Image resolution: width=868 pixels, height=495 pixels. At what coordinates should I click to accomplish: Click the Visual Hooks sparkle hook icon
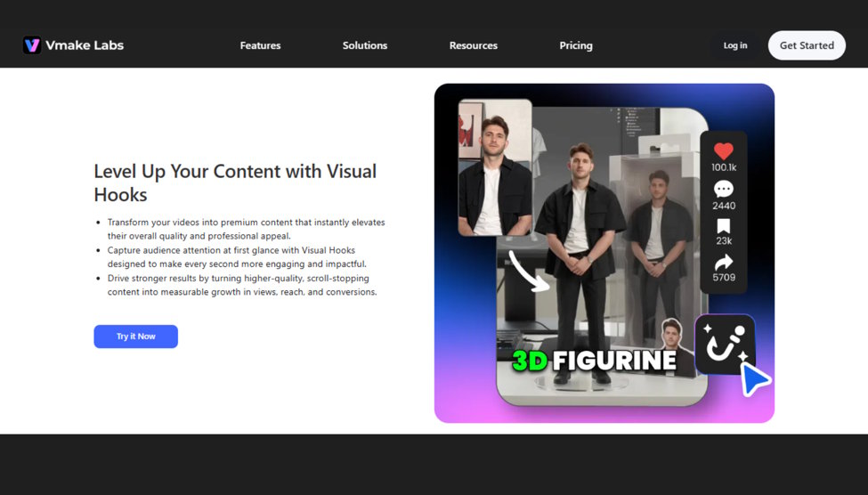tap(726, 344)
